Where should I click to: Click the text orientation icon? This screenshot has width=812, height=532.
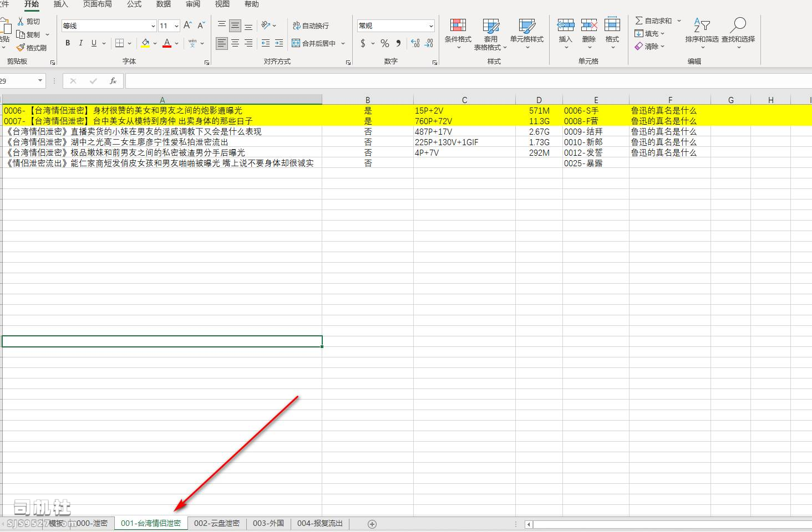(266, 25)
